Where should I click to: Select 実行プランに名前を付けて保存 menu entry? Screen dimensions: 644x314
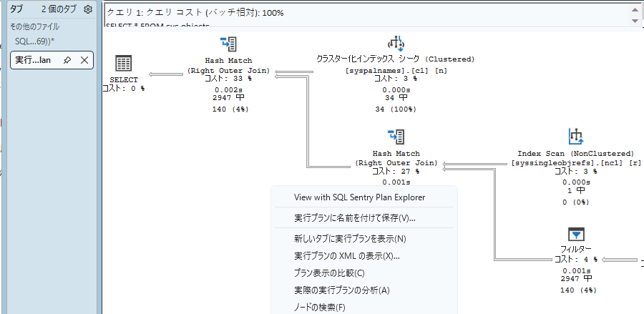point(355,217)
